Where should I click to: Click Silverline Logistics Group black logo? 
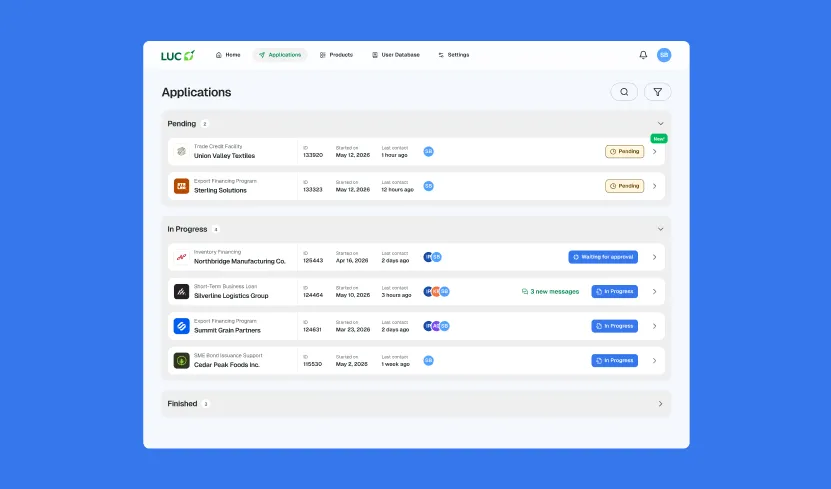pos(181,291)
